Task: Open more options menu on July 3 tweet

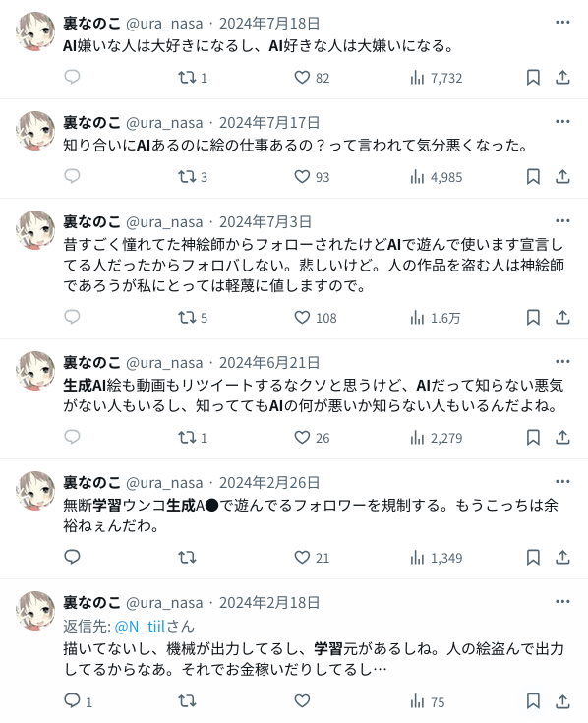Action: (x=562, y=221)
